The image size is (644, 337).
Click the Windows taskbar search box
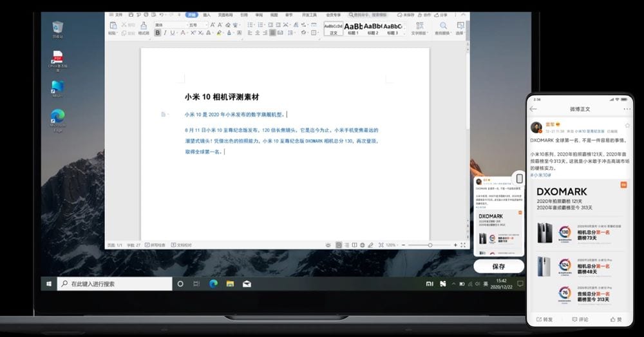pos(115,284)
